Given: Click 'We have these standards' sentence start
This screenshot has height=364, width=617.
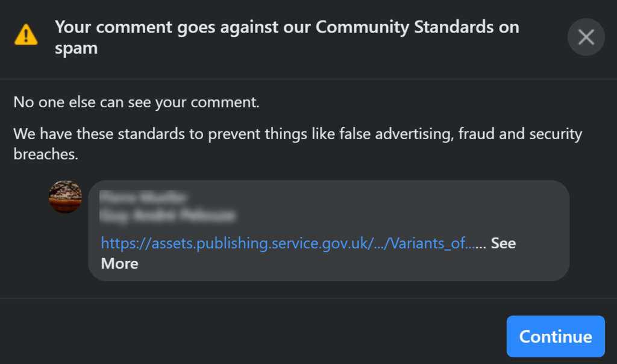Looking at the screenshot, I should [x=90, y=133].
